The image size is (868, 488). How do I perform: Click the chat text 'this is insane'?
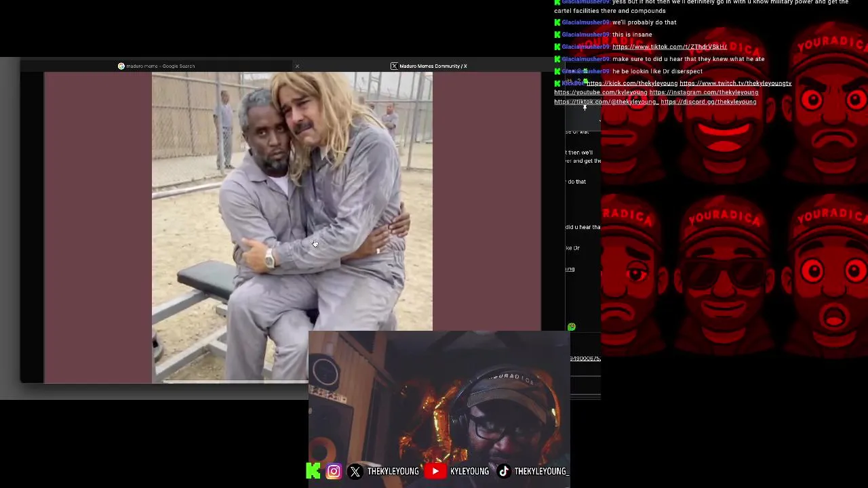click(632, 35)
